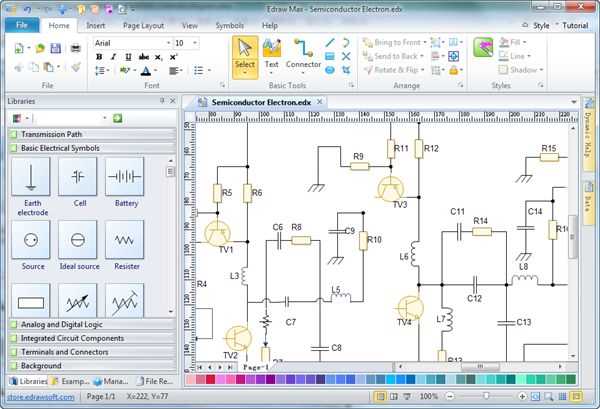Viewport: 600px width, 409px height.
Task: Expand Terminals and Connectors library
Action: [x=92, y=352]
